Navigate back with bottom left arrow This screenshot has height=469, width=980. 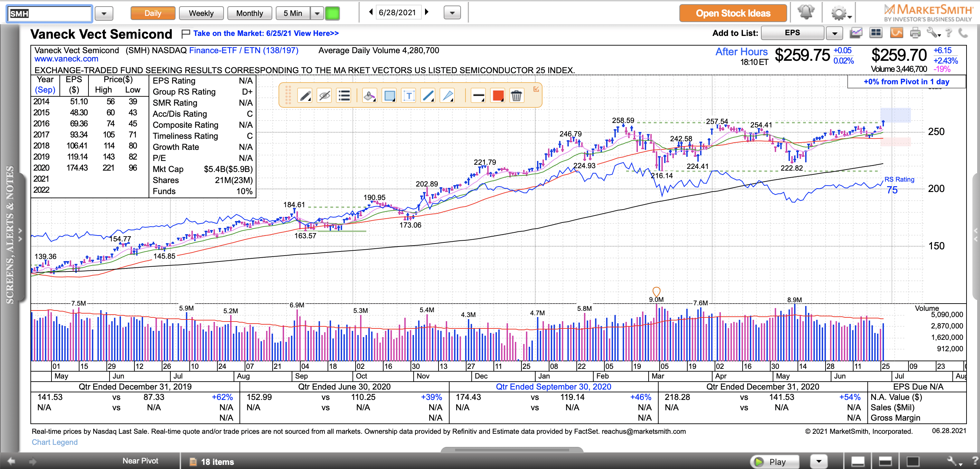(x=11, y=461)
